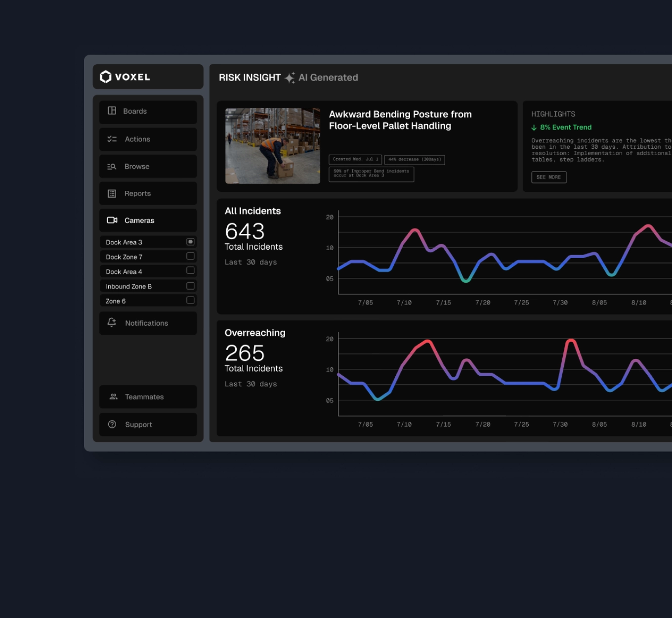The image size is (672, 618).
Task: Click the Overreaching chart heading
Action: [x=255, y=333]
